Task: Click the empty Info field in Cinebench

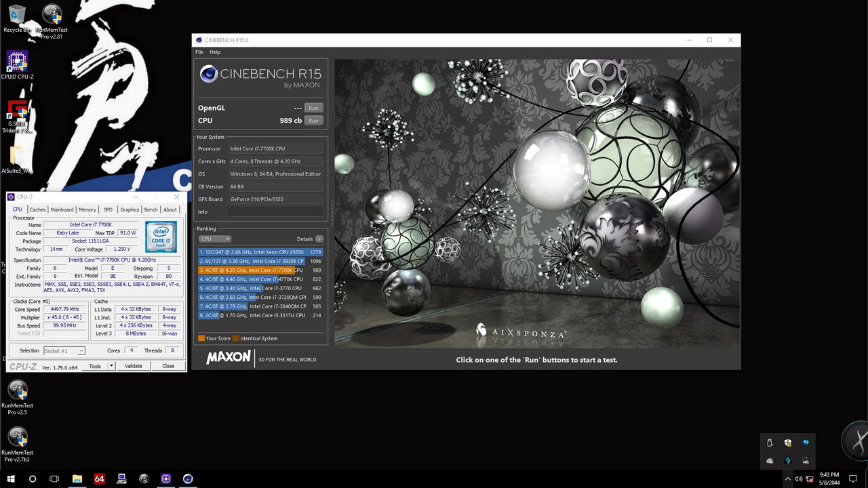Action: [x=275, y=212]
